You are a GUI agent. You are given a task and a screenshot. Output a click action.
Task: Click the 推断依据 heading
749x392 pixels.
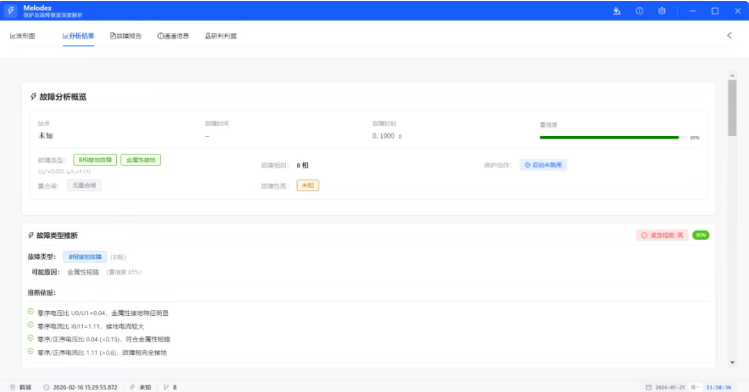42,293
